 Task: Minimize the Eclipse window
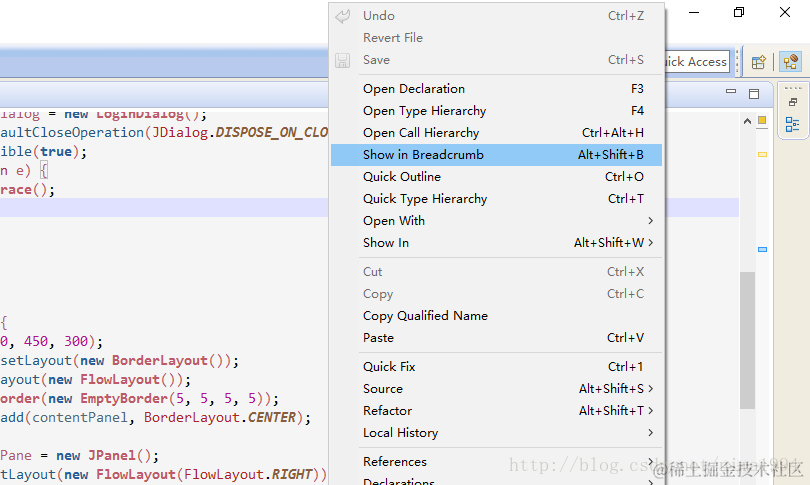(x=694, y=12)
